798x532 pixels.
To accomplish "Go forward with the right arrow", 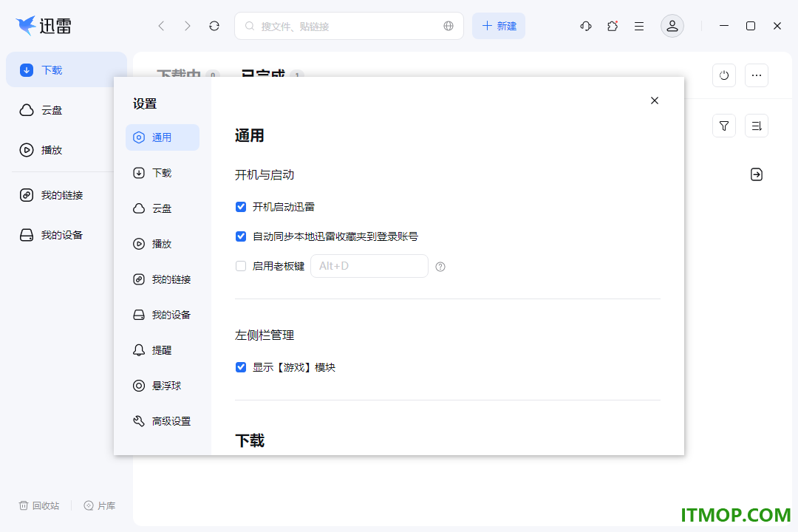I will click(187, 26).
